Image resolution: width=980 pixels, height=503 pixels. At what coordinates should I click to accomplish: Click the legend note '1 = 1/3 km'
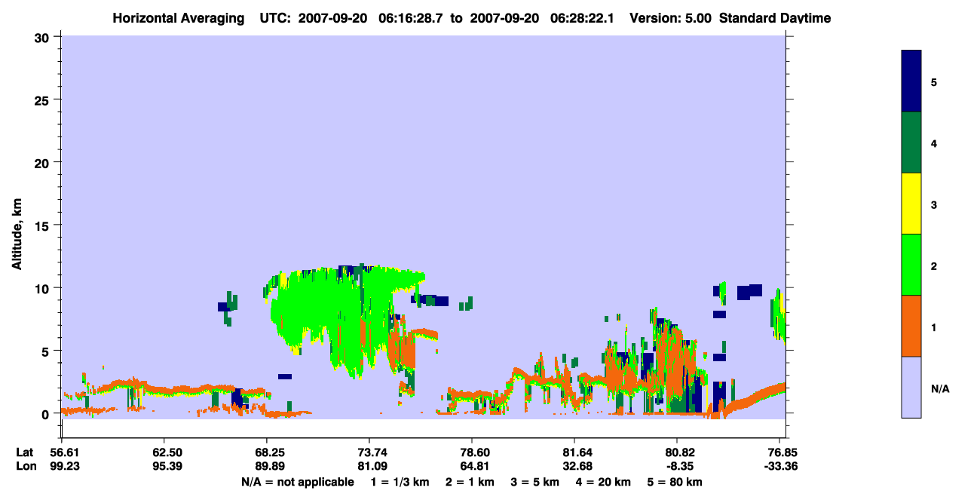point(402,482)
